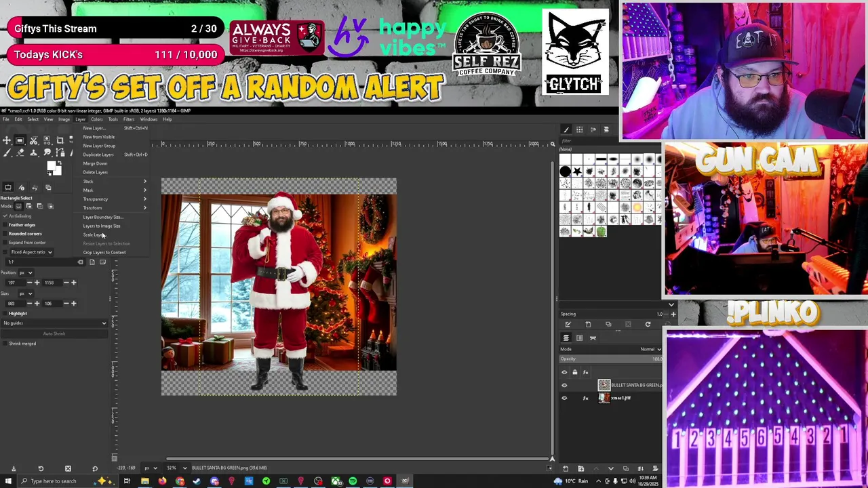Open the Colors menu

click(97, 119)
